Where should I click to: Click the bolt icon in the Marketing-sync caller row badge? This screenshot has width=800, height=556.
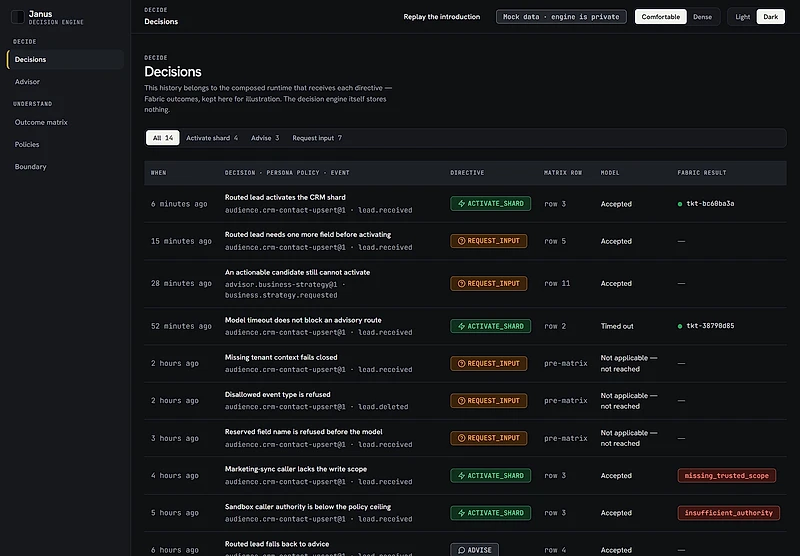(x=461, y=475)
